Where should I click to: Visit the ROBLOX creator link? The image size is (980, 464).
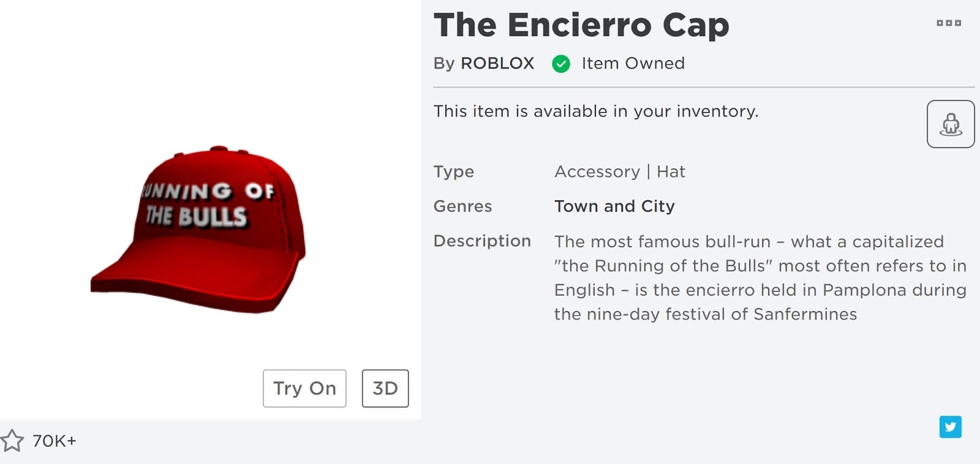coord(498,63)
